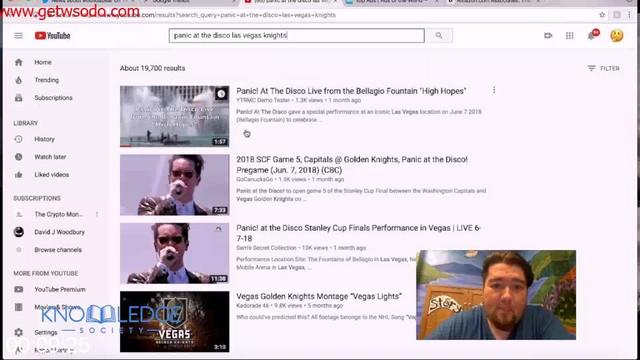Open the FILTER options
Image resolution: width=640 pixels, height=360 pixels.
coord(603,68)
